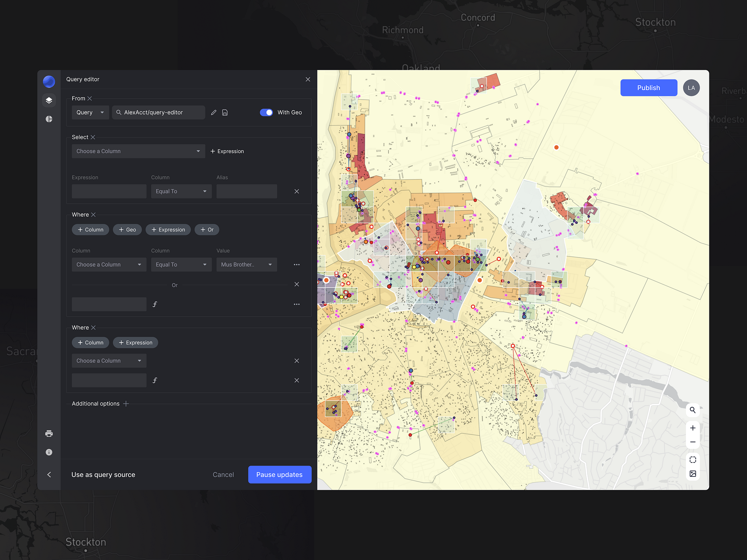747x560 pixels.
Task: Open the map screenshot export tool
Action: (693, 473)
